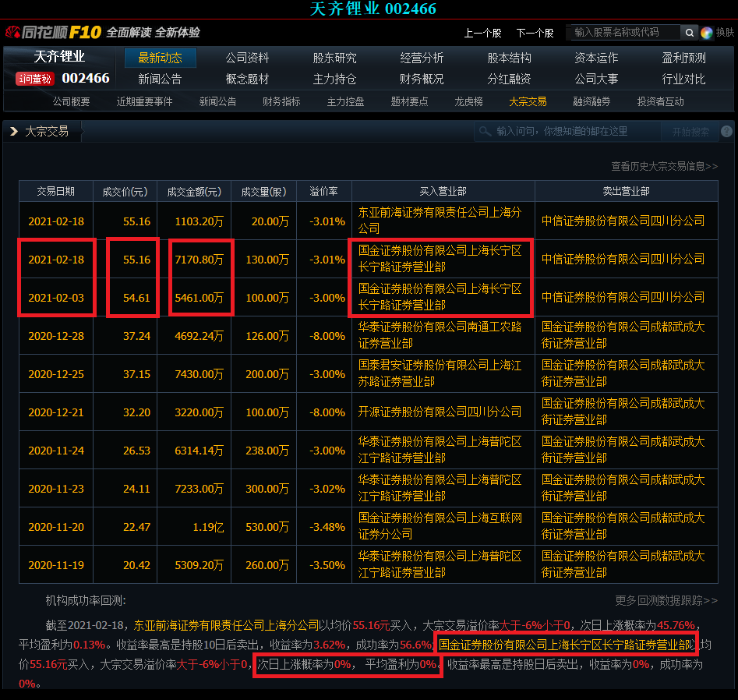Focus the stock name or code input field
The width and height of the screenshot is (738, 700).
coord(623,33)
